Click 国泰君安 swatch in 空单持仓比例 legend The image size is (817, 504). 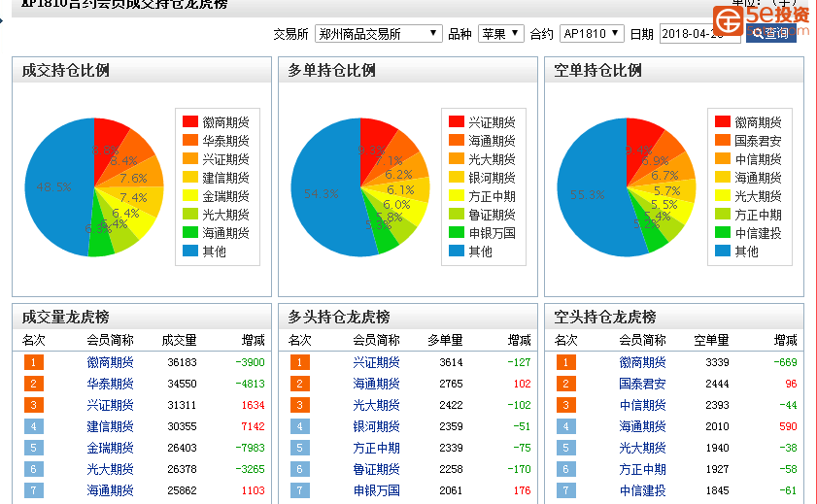[x=723, y=140]
